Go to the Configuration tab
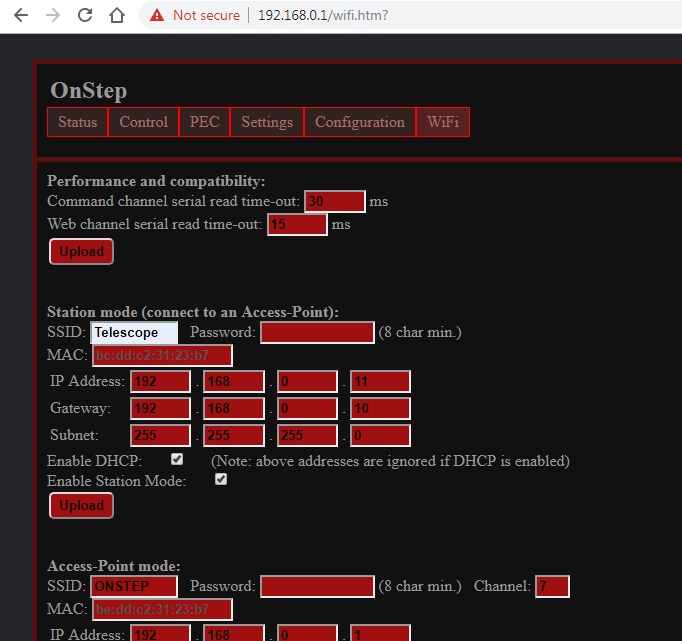682x641 pixels. click(360, 122)
